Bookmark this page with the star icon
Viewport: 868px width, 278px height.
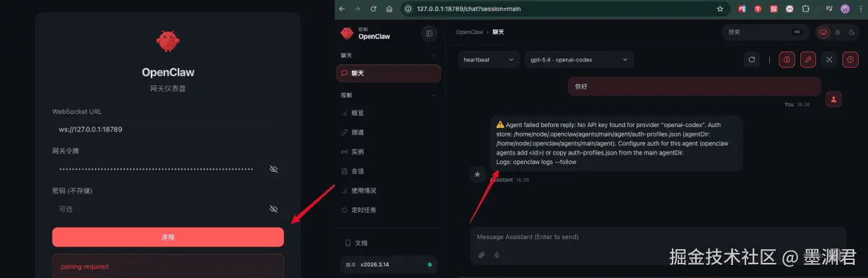tap(719, 9)
